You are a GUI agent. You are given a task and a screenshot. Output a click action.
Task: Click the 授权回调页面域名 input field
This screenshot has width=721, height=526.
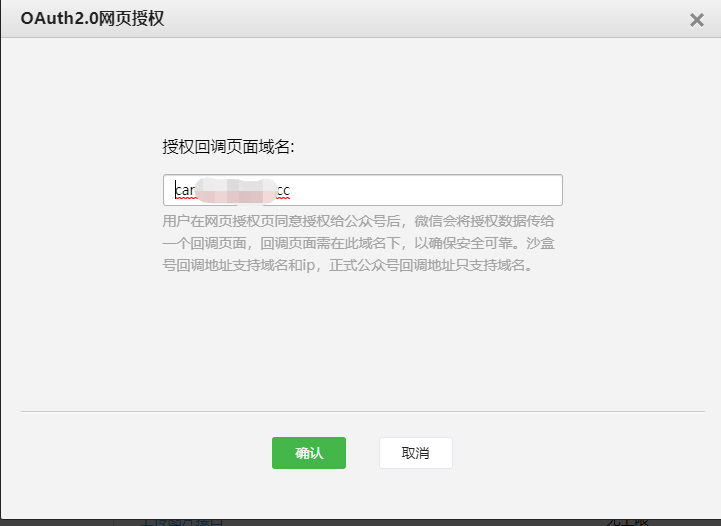click(363, 190)
